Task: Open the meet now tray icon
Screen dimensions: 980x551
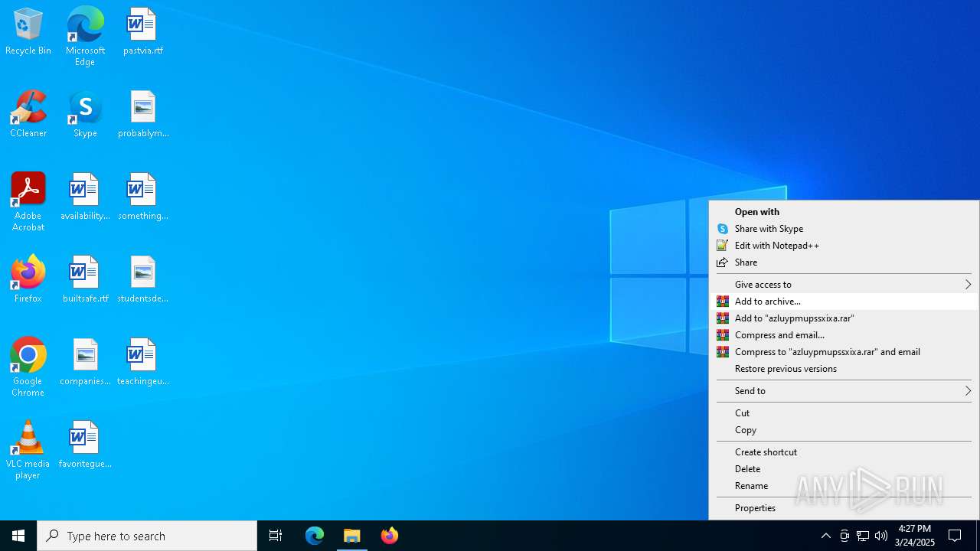Action: tap(844, 536)
